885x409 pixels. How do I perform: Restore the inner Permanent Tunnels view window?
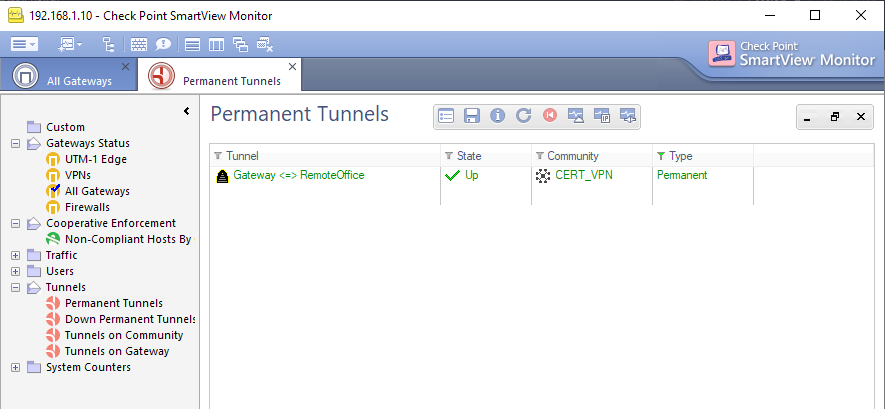[x=834, y=117]
